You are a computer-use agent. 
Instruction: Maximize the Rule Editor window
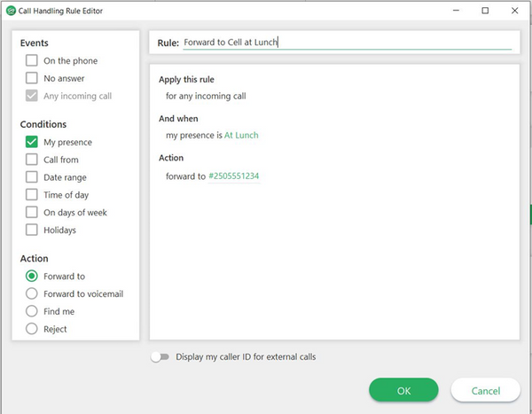tap(484, 11)
